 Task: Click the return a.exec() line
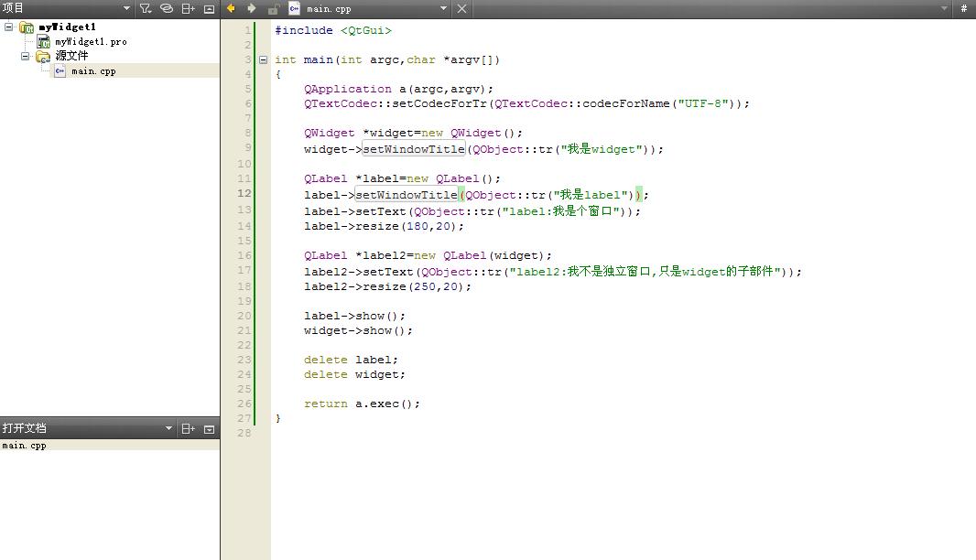coord(363,404)
